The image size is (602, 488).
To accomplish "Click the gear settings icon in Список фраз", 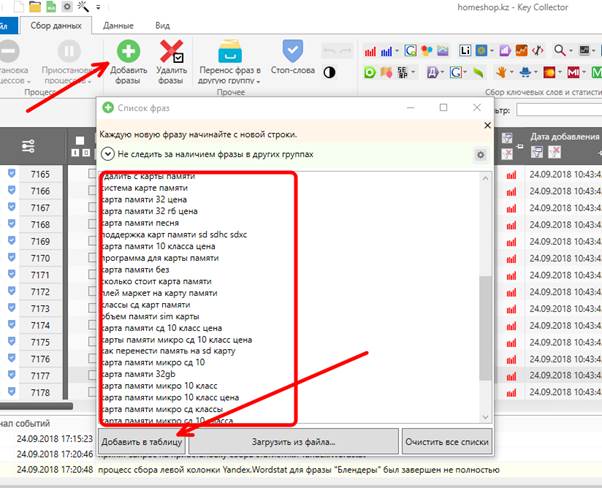I will point(480,155).
